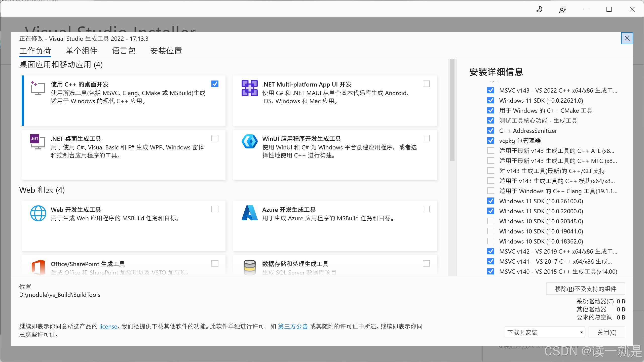Click the Web 开发生成工具 globe icon
644x362 pixels.
point(38,213)
